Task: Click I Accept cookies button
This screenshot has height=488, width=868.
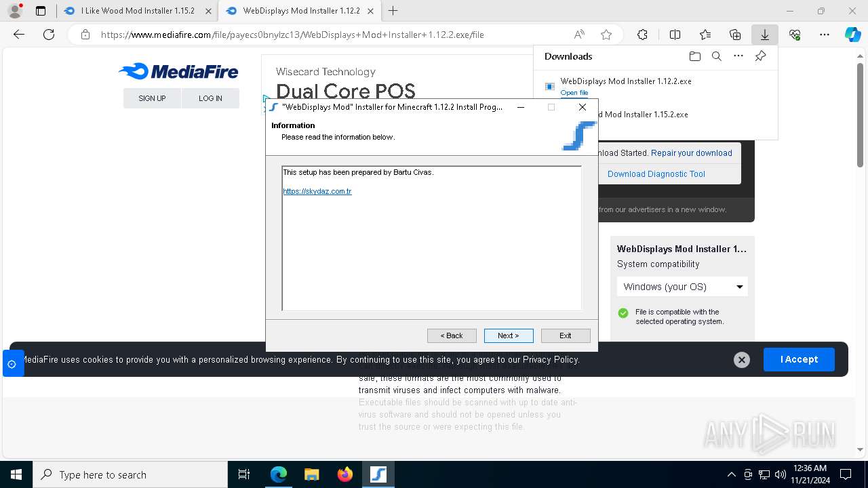Action: pyautogui.click(x=799, y=359)
